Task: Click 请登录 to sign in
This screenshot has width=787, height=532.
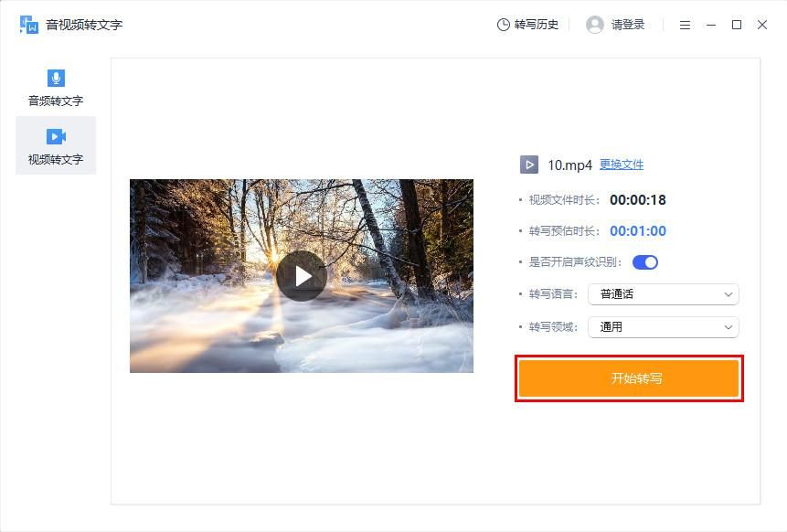Action: click(628, 25)
